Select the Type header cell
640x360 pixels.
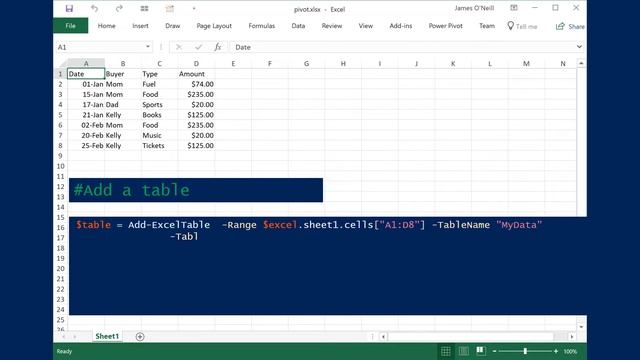pyautogui.click(x=160, y=74)
